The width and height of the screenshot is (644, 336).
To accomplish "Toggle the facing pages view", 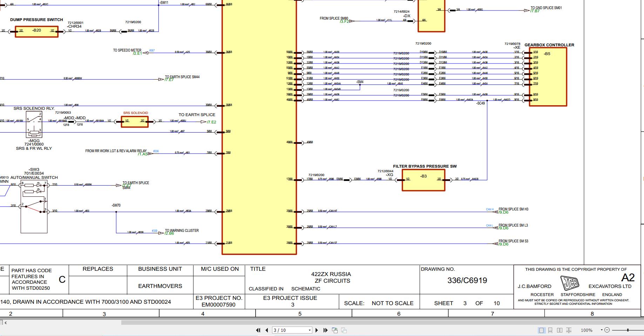I will tap(560, 330).
